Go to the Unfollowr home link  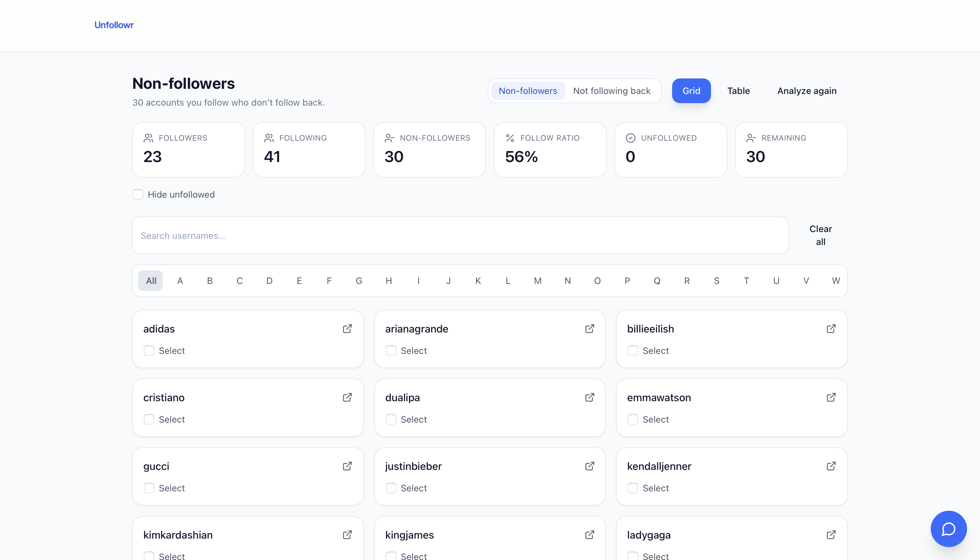tap(114, 25)
